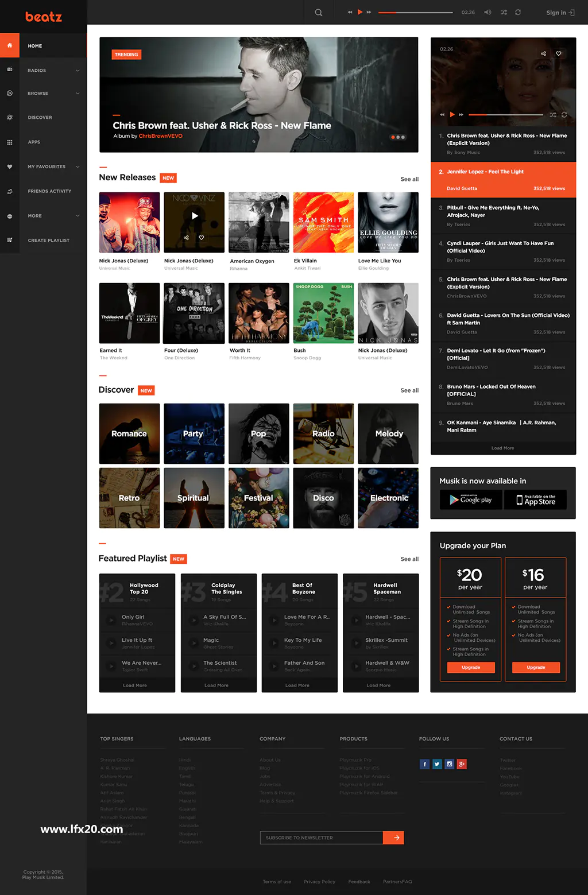Click the Create Playlist icon

[10, 240]
